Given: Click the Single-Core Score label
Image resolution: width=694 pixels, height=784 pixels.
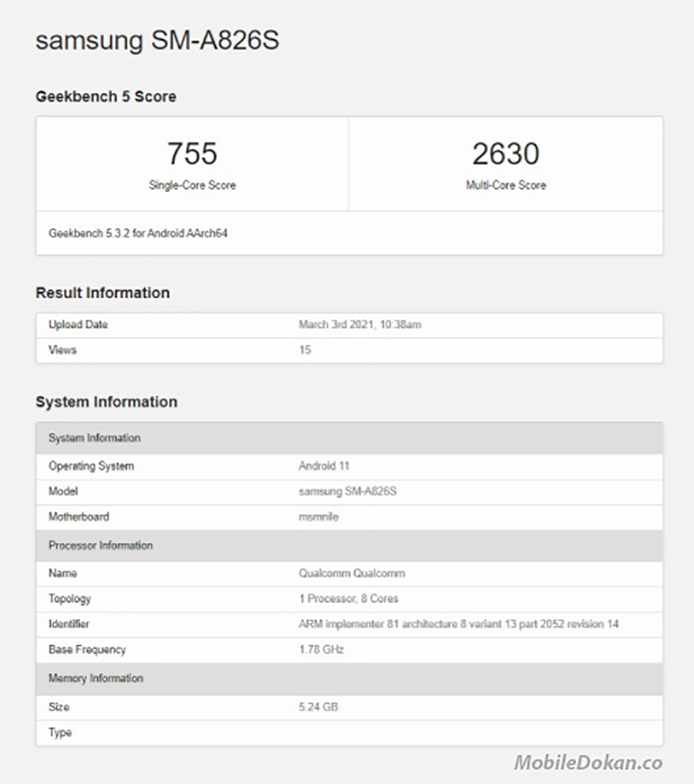Looking at the screenshot, I should click(x=192, y=185).
